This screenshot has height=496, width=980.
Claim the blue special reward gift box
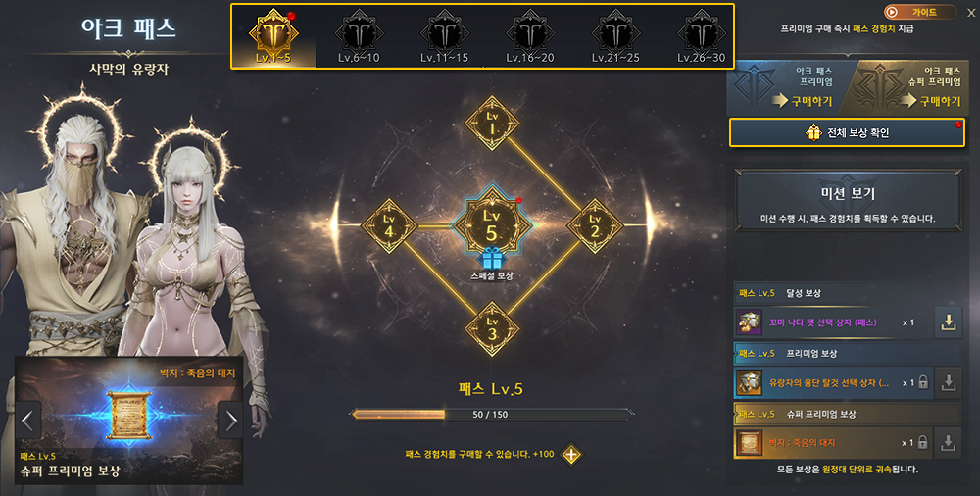[x=492, y=258]
